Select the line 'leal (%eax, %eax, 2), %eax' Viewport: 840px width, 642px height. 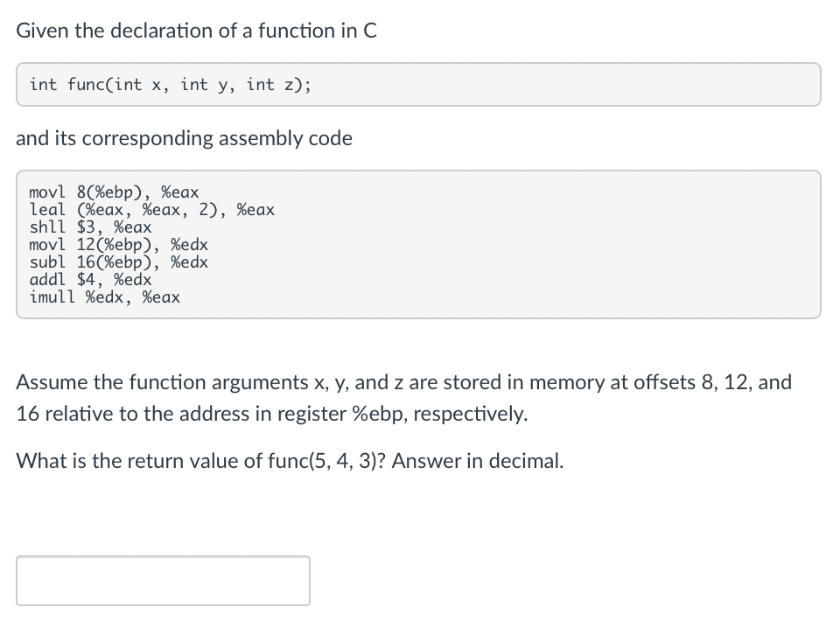click(x=152, y=210)
